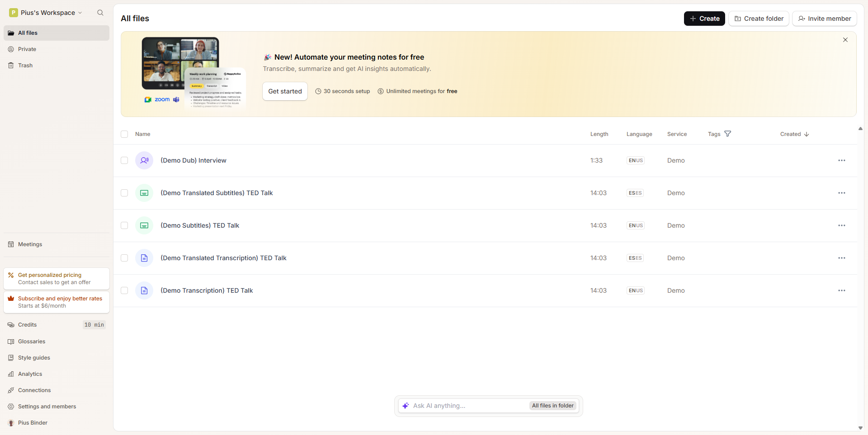Select the Demo Translated Transcription TED Talk checkbox

tap(124, 258)
